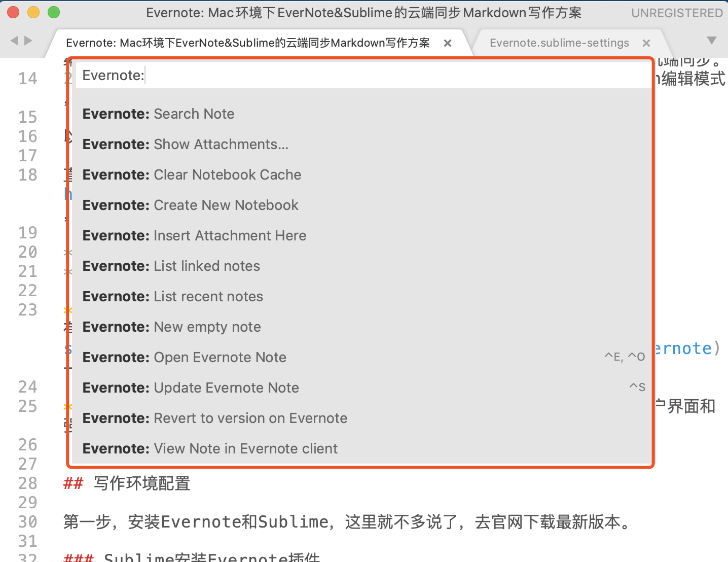Open the tab list dropdown arrow
This screenshot has width=728, height=562.
[x=712, y=40]
